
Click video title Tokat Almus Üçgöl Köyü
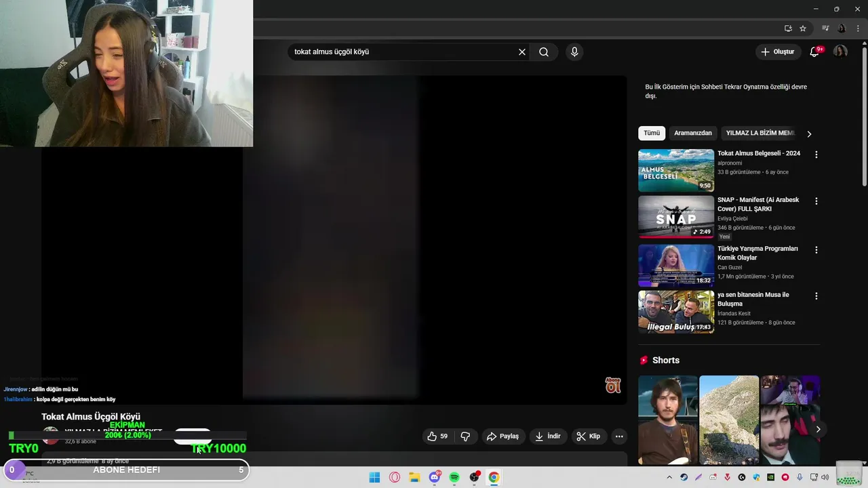pos(91,417)
